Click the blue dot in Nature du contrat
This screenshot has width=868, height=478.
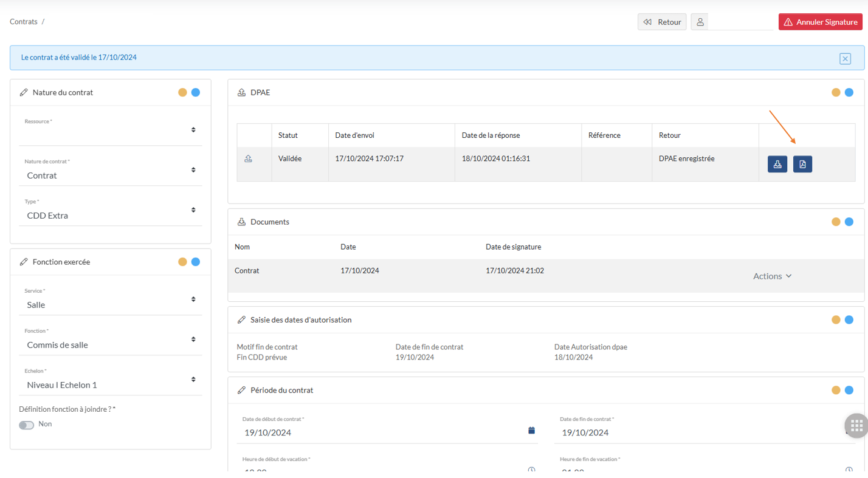click(x=196, y=92)
